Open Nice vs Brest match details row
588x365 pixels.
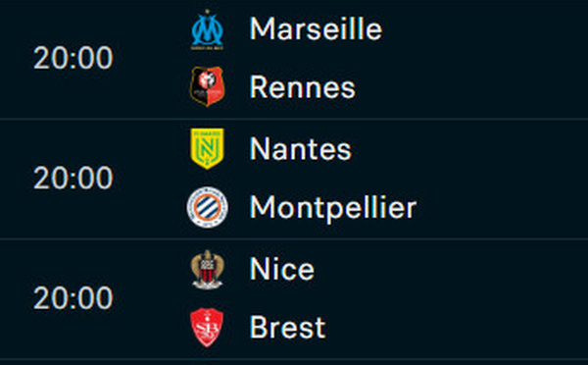[294, 299]
